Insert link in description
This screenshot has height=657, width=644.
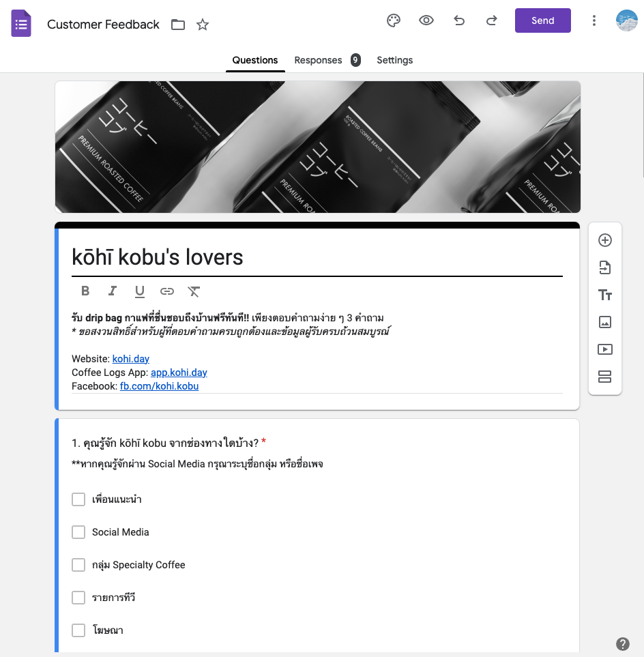coord(166,291)
